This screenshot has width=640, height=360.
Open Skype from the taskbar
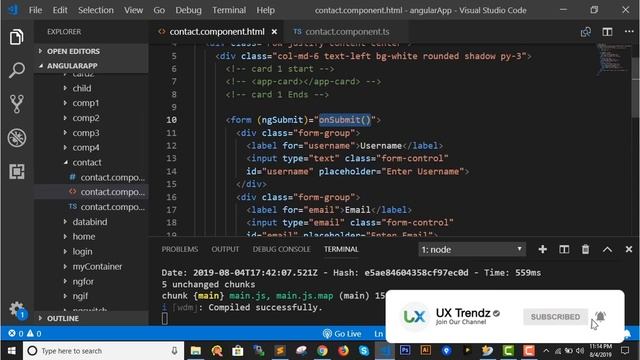tap(364, 351)
